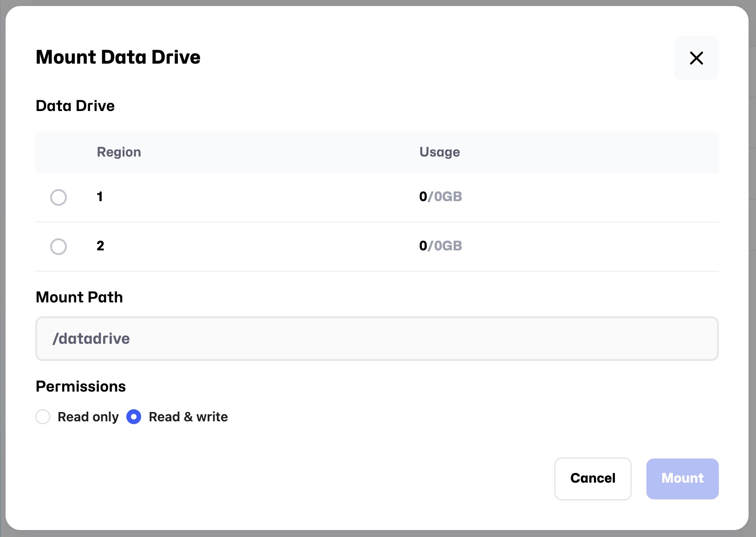Screen dimensions: 756x537
Task: Click the Usage column header
Action: pos(439,152)
